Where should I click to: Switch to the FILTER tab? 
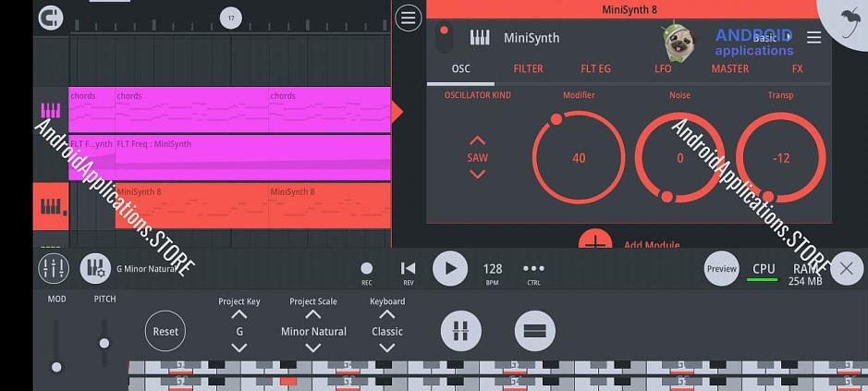[x=528, y=68]
